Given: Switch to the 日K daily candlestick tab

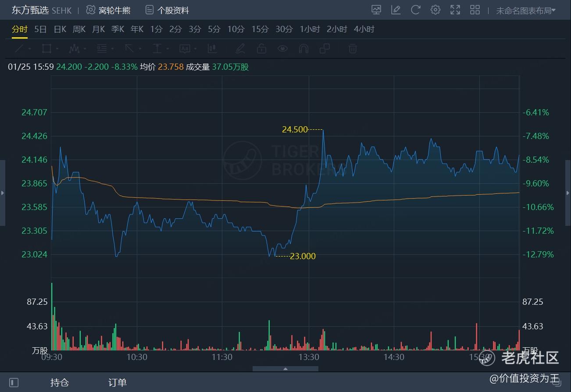Looking at the screenshot, I should (x=60, y=29).
